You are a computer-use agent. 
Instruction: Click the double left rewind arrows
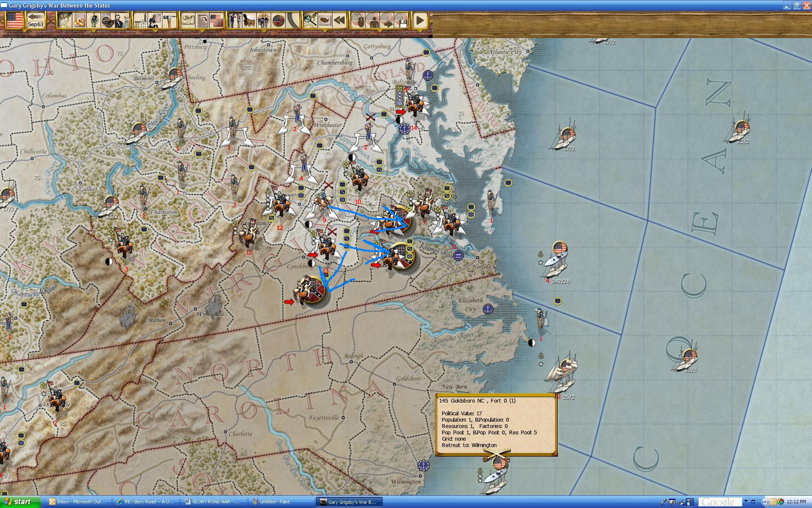point(339,20)
